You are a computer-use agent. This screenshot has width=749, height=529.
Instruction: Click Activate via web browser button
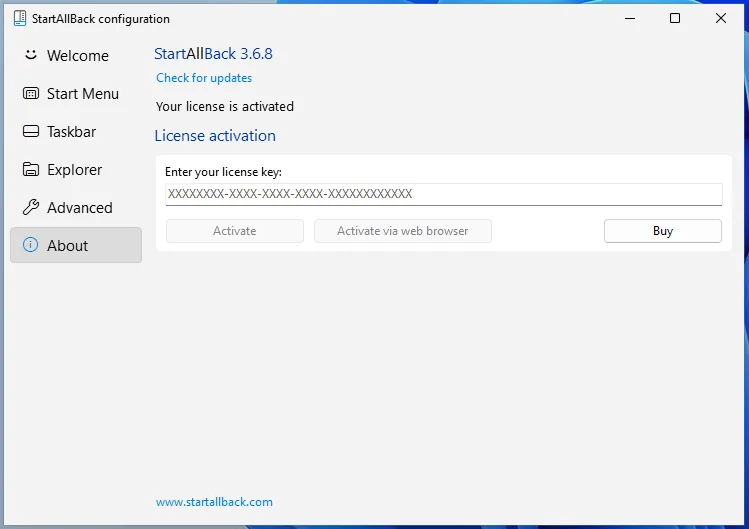[x=403, y=231]
